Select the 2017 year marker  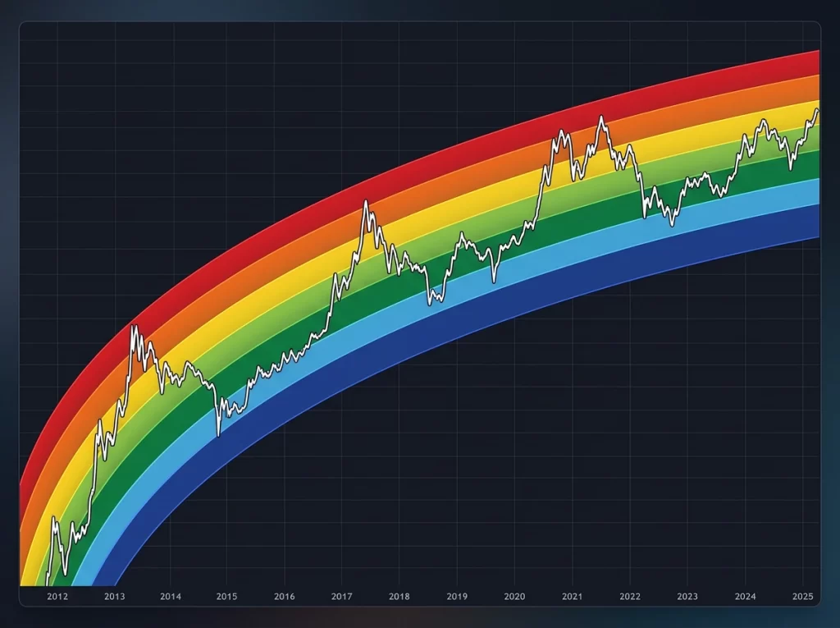[342, 596]
